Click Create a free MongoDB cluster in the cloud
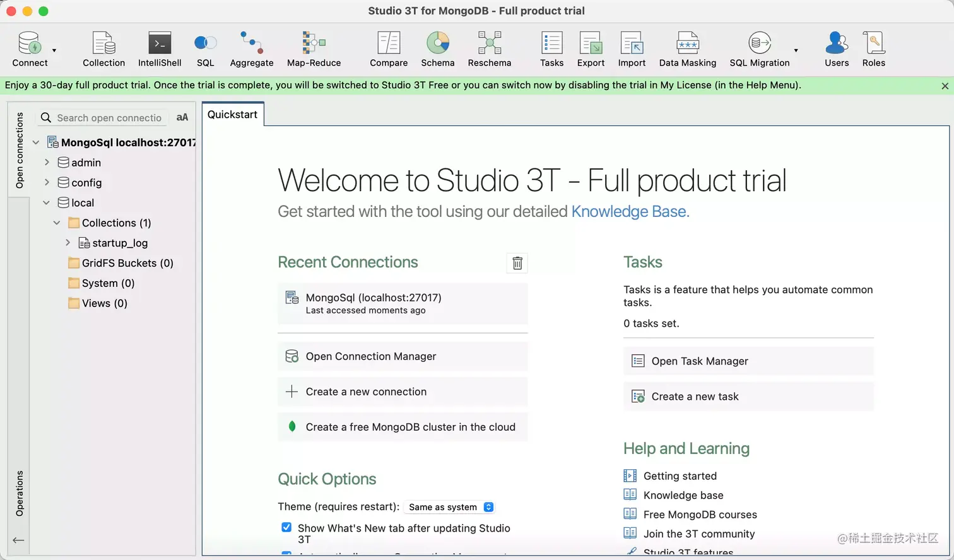This screenshot has width=954, height=560. point(403,427)
